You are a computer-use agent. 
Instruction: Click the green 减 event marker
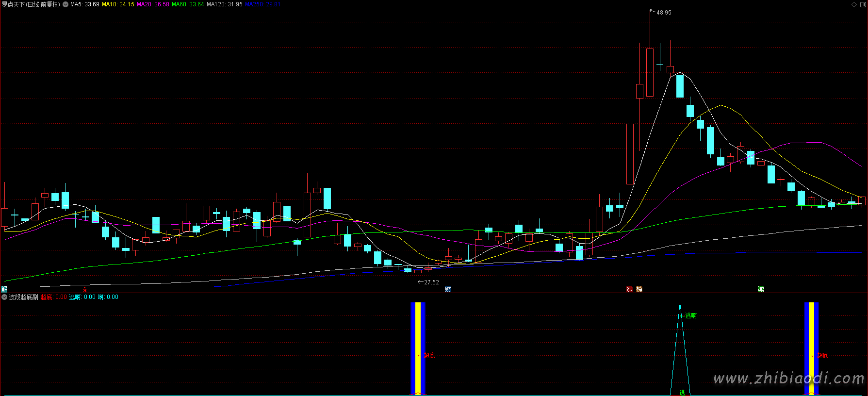click(761, 289)
